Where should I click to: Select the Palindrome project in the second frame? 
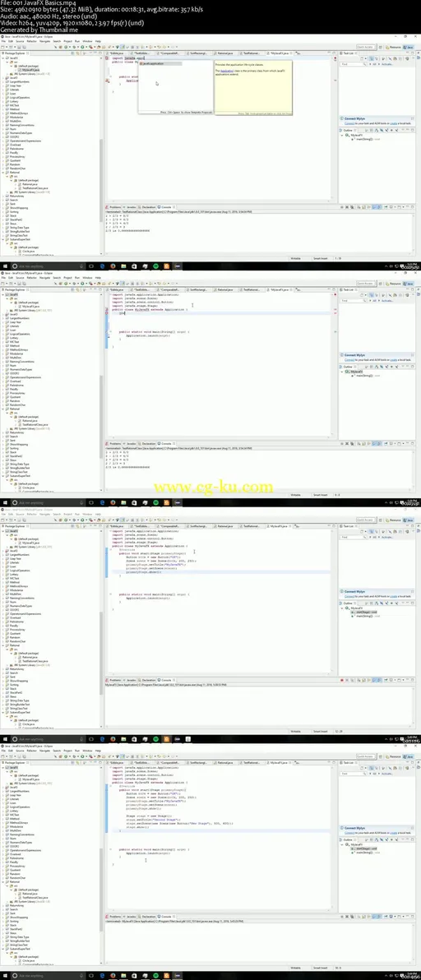tap(16, 385)
